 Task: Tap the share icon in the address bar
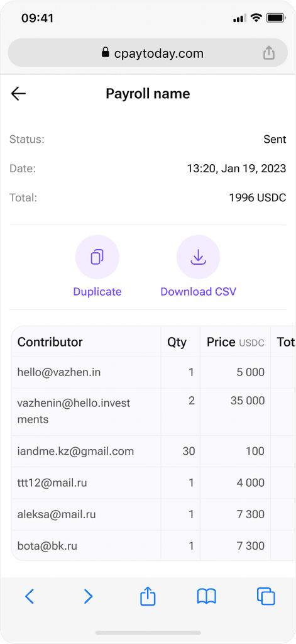point(269,53)
